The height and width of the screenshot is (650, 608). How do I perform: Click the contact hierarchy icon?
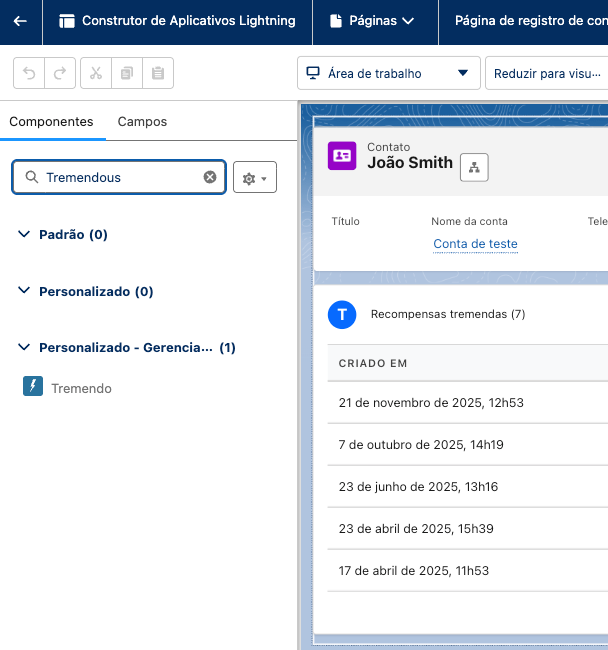(x=474, y=168)
